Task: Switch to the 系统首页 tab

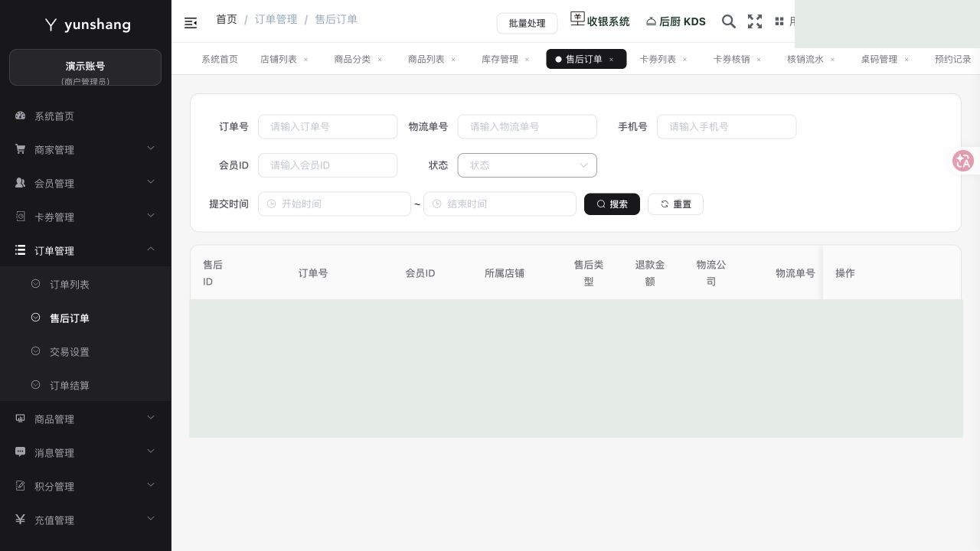Action: [x=220, y=59]
